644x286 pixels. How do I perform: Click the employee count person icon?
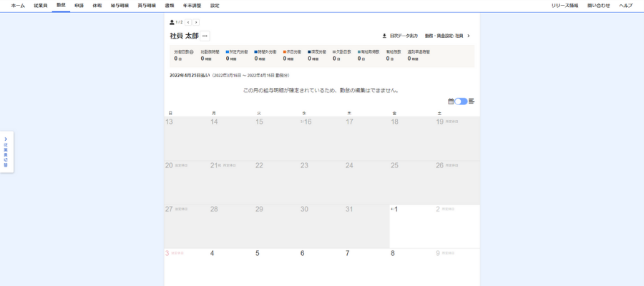point(172,22)
